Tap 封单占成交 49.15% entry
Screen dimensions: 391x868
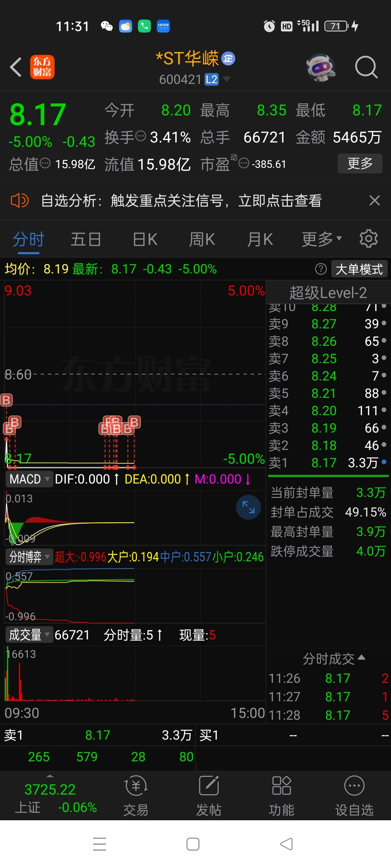coord(328,512)
